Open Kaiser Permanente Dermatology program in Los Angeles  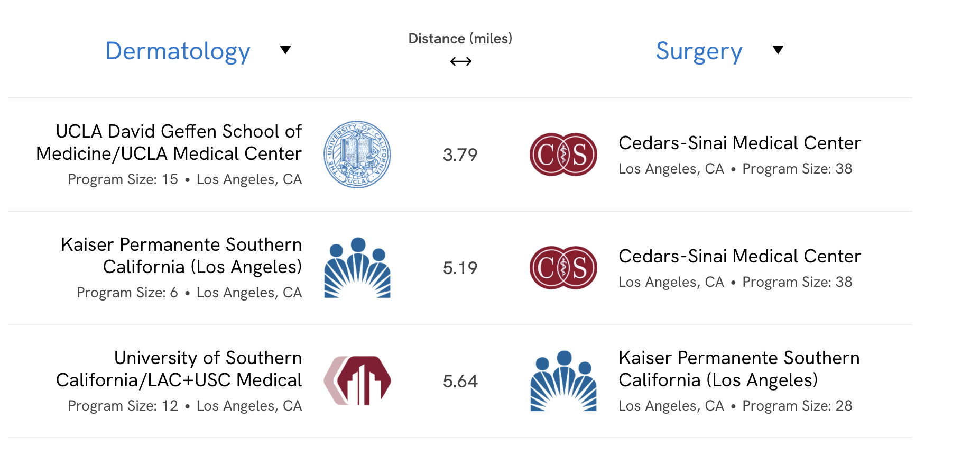(181, 256)
